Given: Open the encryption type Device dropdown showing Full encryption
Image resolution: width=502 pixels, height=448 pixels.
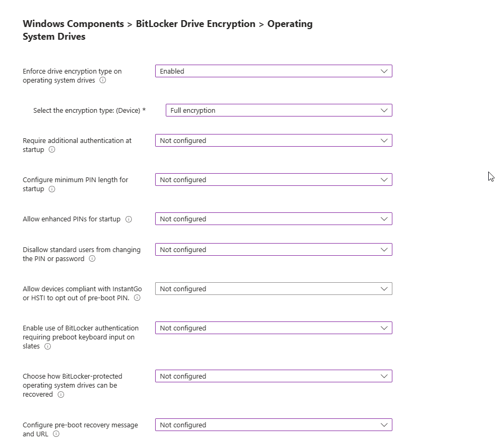Looking at the screenshot, I should coord(279,110).
